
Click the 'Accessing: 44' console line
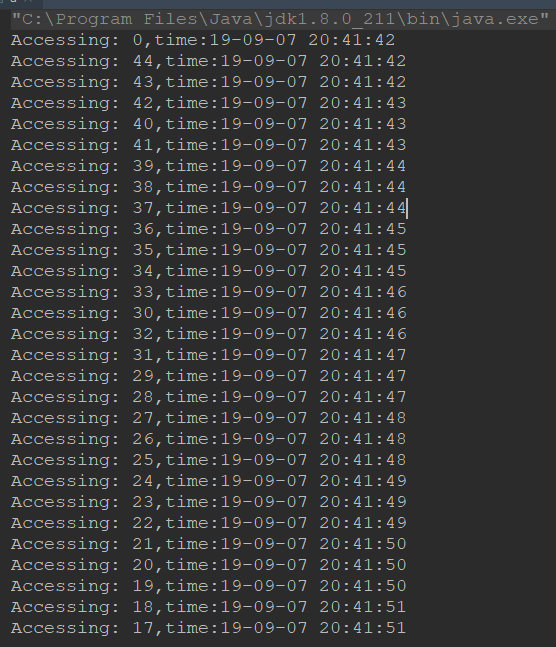pos(208,61)
